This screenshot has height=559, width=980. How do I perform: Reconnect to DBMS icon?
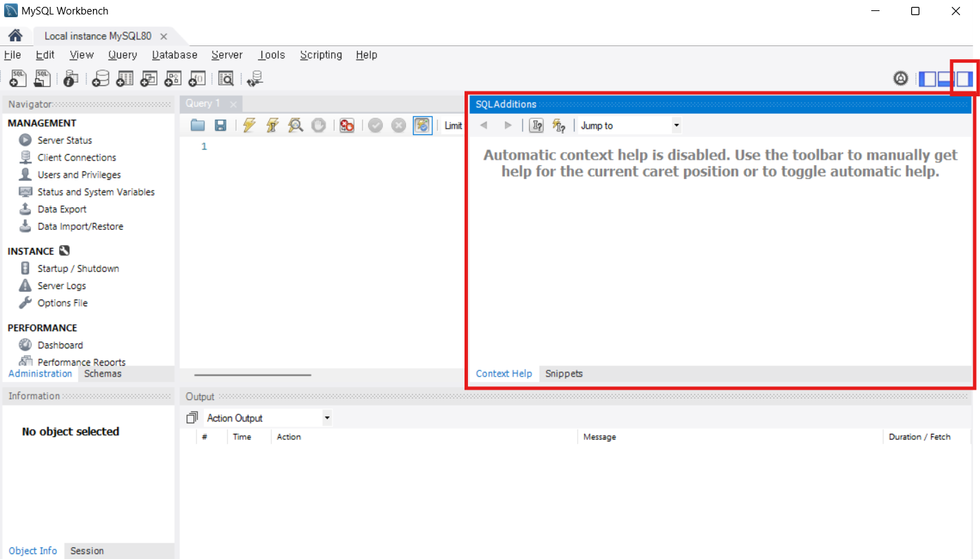255,78
